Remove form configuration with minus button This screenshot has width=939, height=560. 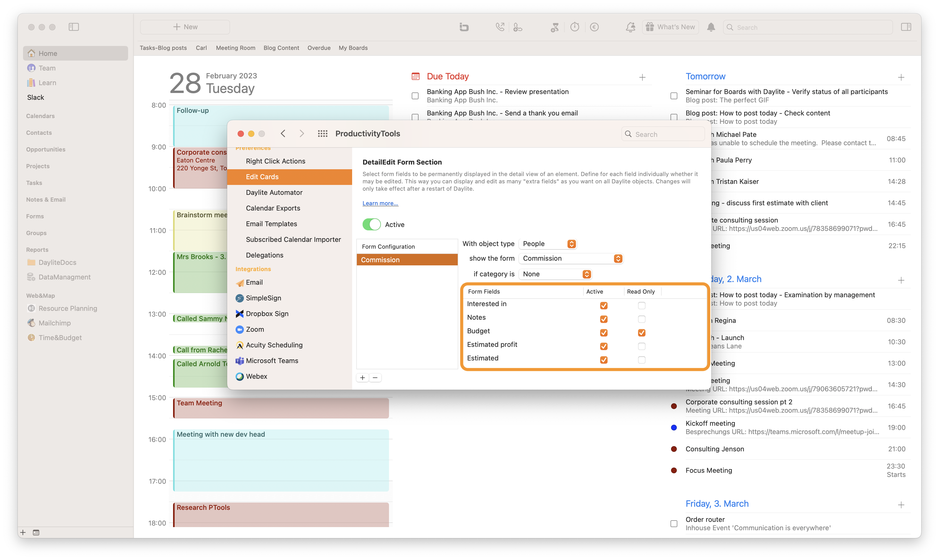pyautogui.click(x=375, y=377)
